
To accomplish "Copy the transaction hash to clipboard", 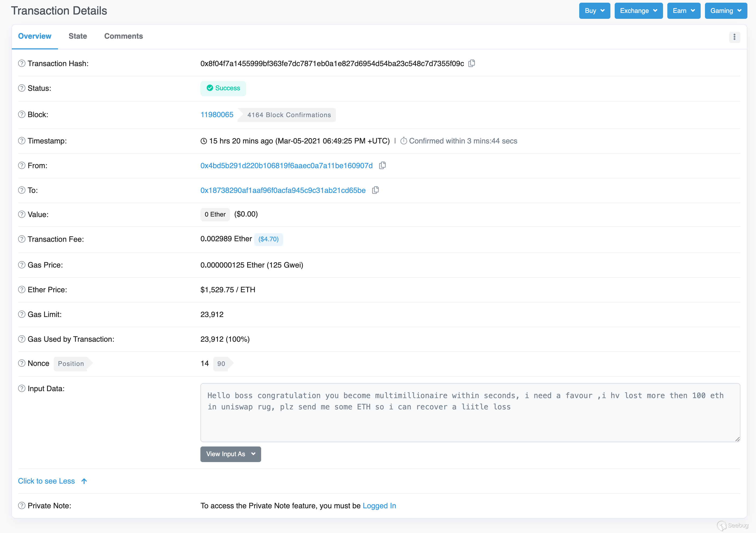I will [471, 63].
